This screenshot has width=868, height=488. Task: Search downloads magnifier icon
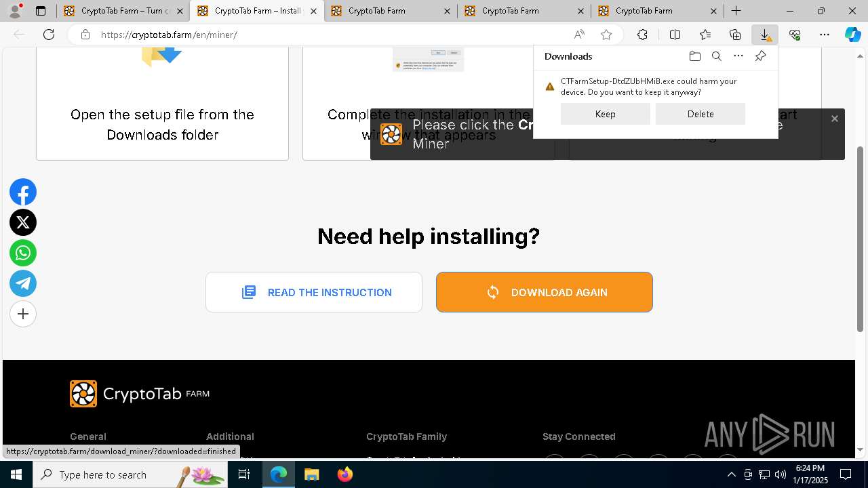click(x=716, y=56)
